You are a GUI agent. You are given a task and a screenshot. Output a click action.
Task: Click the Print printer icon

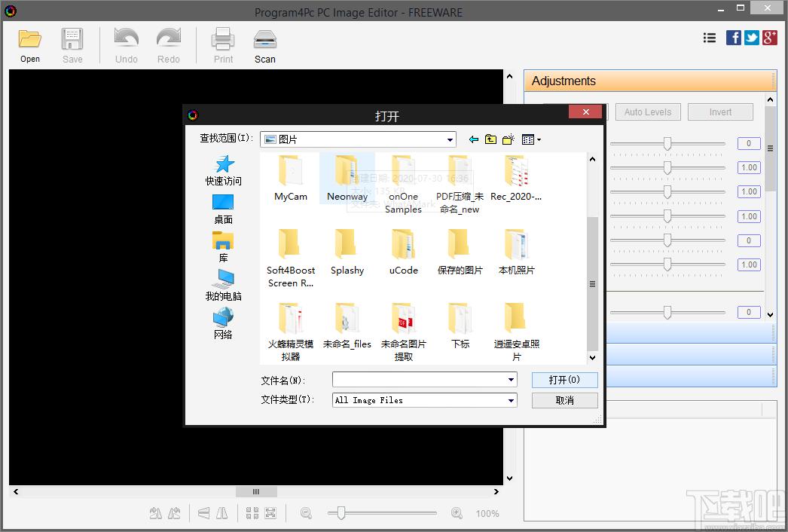[x=223, y=39]
